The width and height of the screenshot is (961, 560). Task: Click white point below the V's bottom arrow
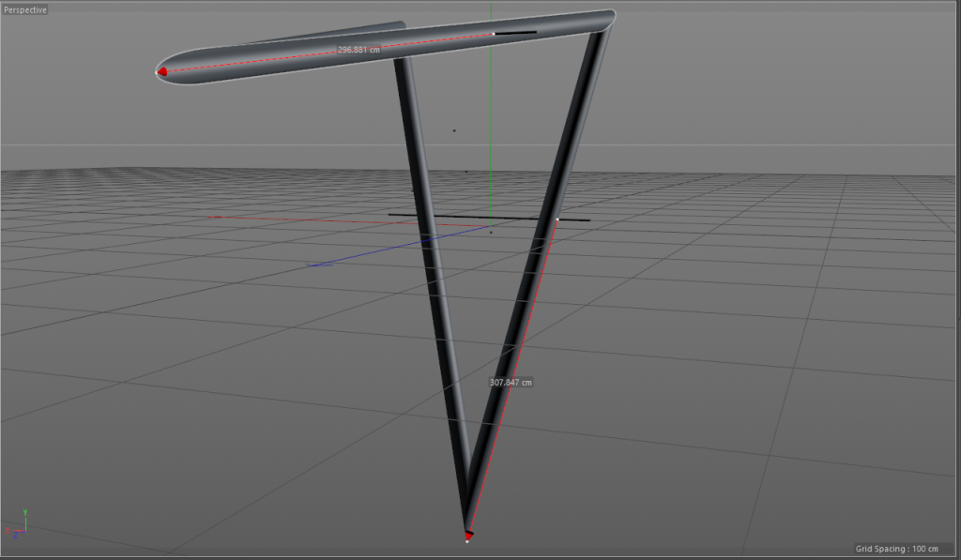pos(467,541)
